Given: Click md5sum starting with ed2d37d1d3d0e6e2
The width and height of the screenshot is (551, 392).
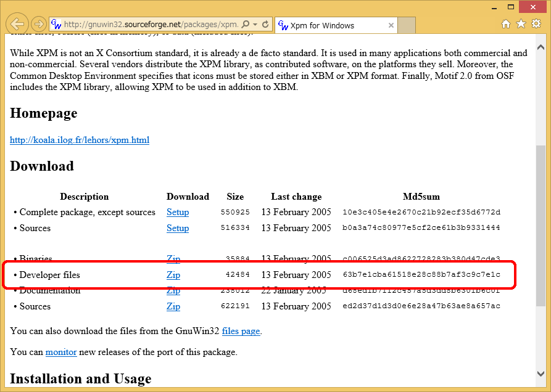Looking at the screenshot, I should coord(421,306).
